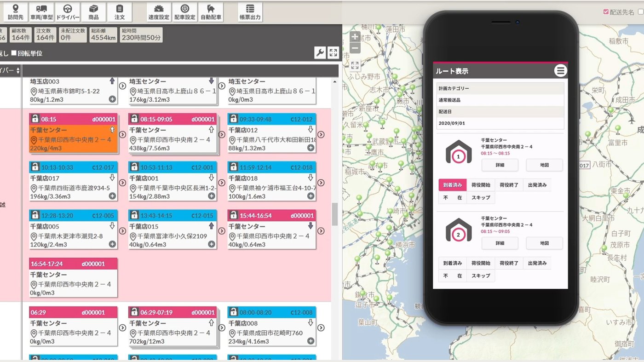Click next arrow right of 千葉店018 card

321,183
